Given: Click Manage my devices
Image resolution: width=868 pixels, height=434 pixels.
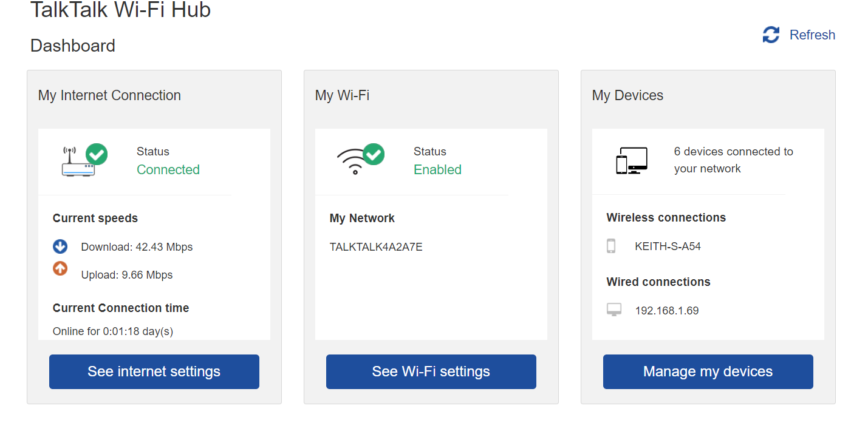Looking at the screenshot, I should coord(708,371).
